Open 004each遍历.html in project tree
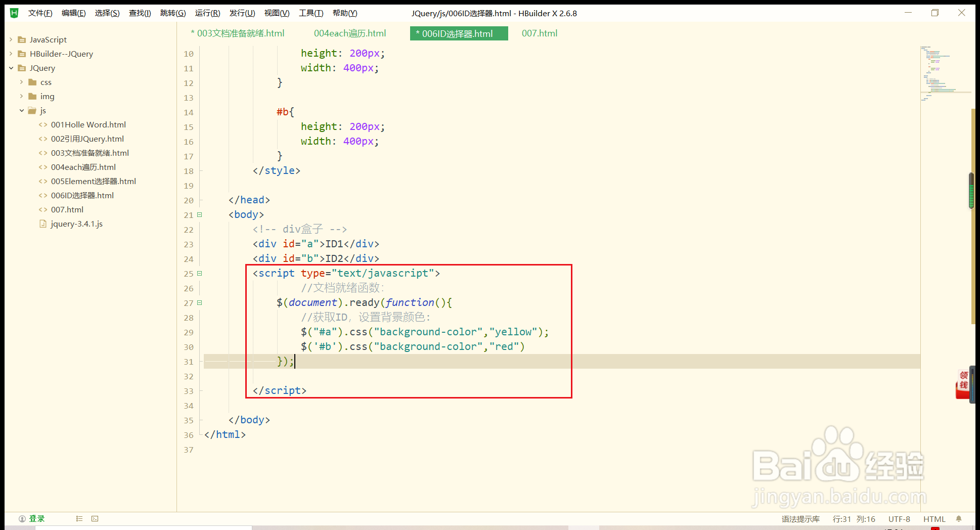This screenshot has width=980, height=530. click(x=83, y=167)
